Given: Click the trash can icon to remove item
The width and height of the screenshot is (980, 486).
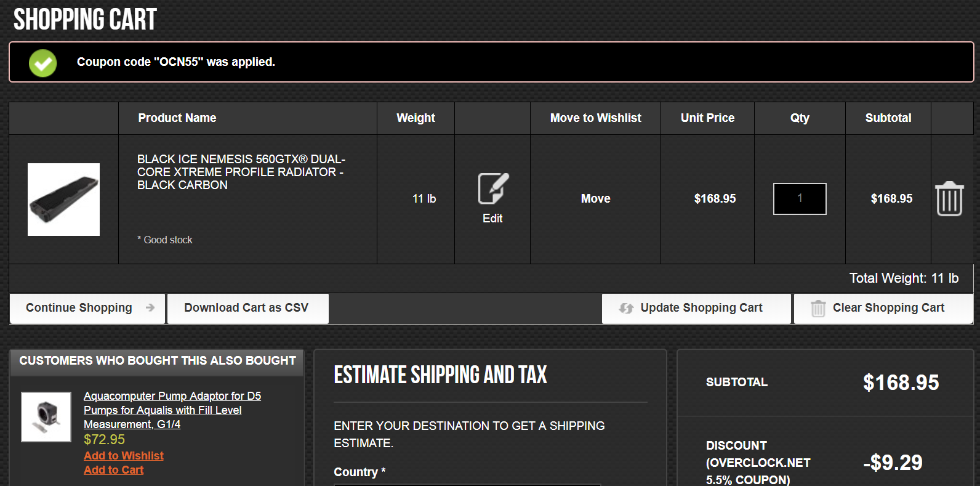Looking at the screenshot, I should click(x=949, y=199).
